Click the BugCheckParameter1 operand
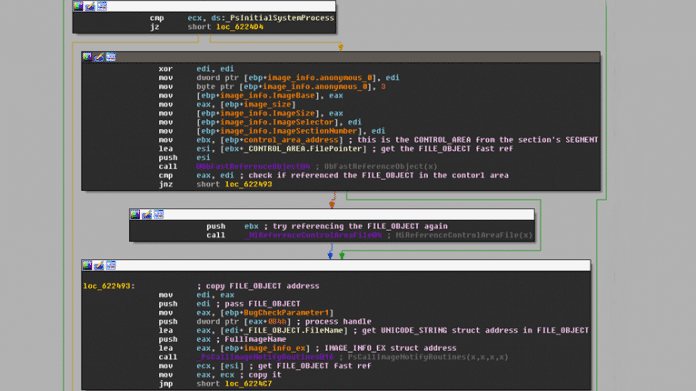Screen dimensions: 696x391 pos(286,313)
